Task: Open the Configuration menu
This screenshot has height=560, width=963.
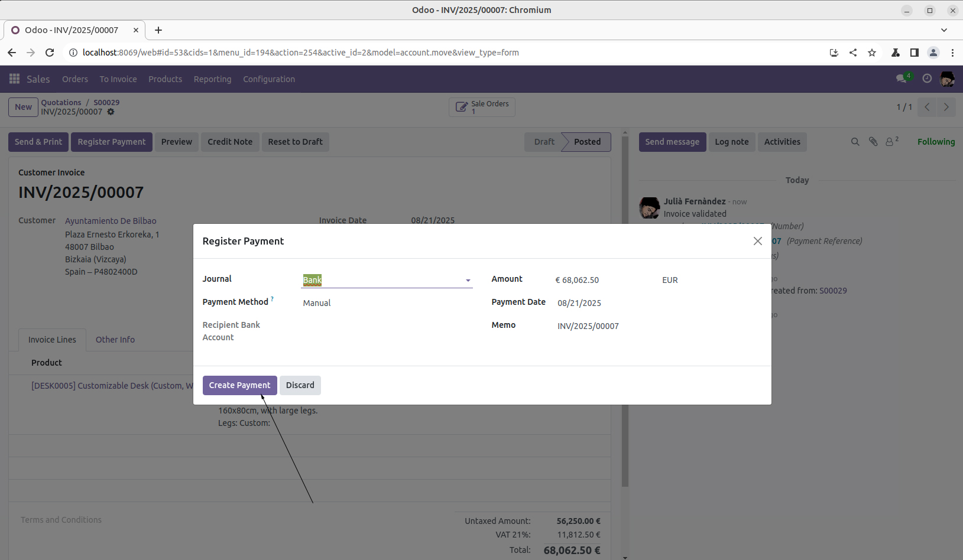Action: (x=268, y=79)
